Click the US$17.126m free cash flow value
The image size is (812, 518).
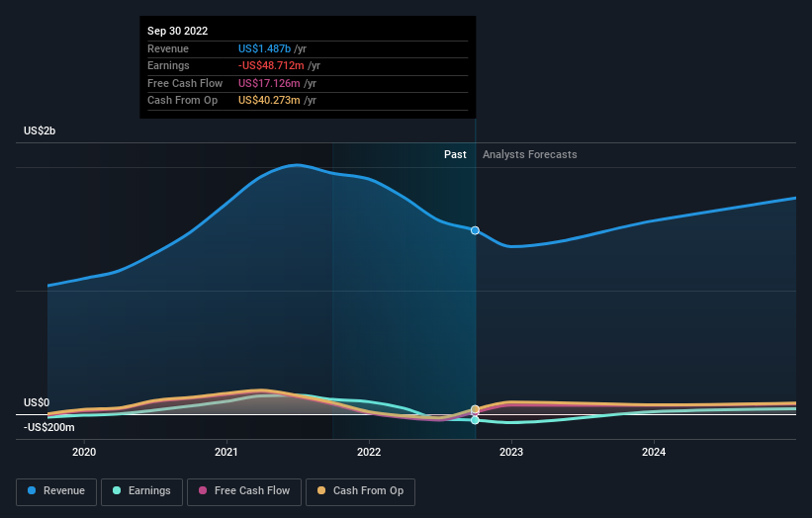(269, 83)
